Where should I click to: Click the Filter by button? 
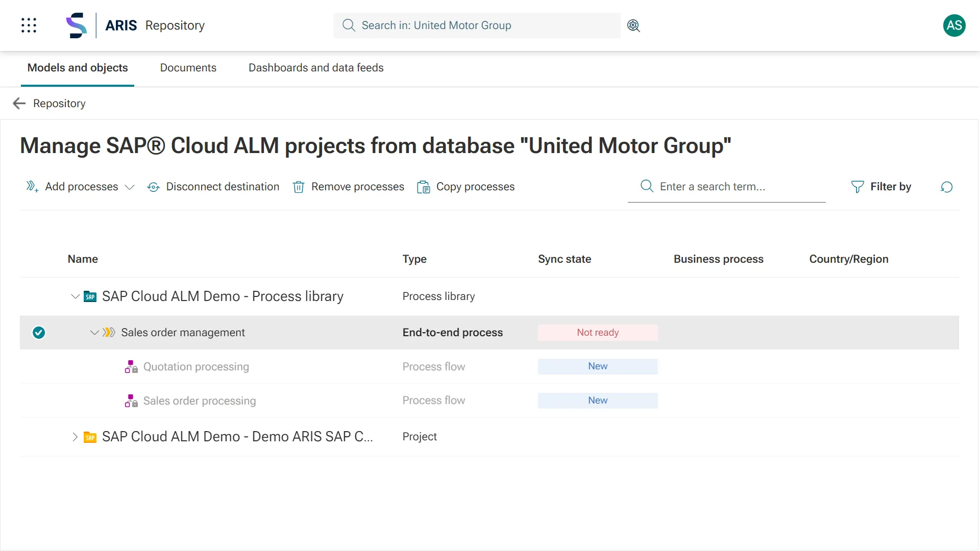click(881, 187)
